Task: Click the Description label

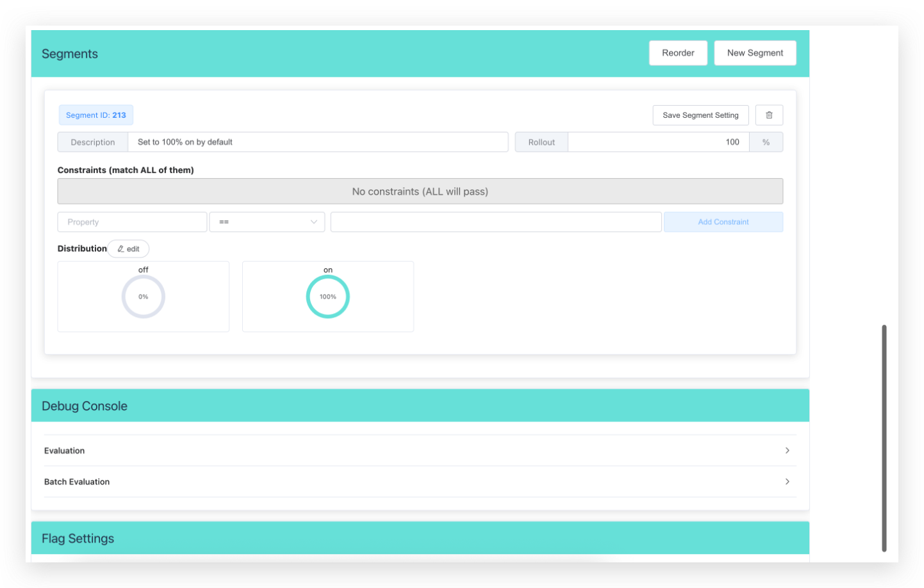Action: (x=93, y=142)
